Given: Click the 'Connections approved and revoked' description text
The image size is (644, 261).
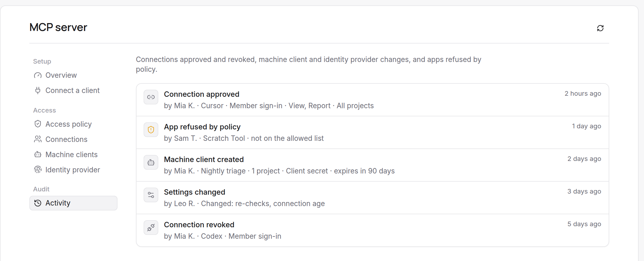Looking at the screenshot, I should click(308, 64).
